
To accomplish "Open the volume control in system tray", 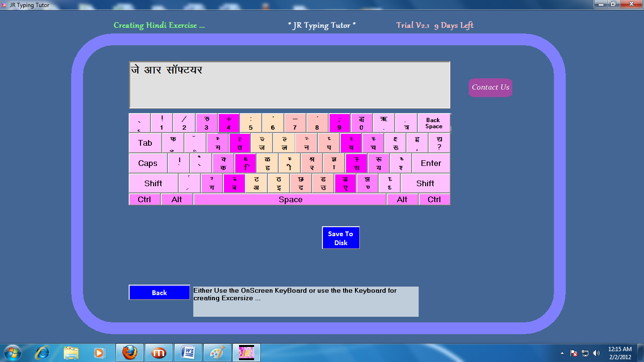I will tap(596, 353).
